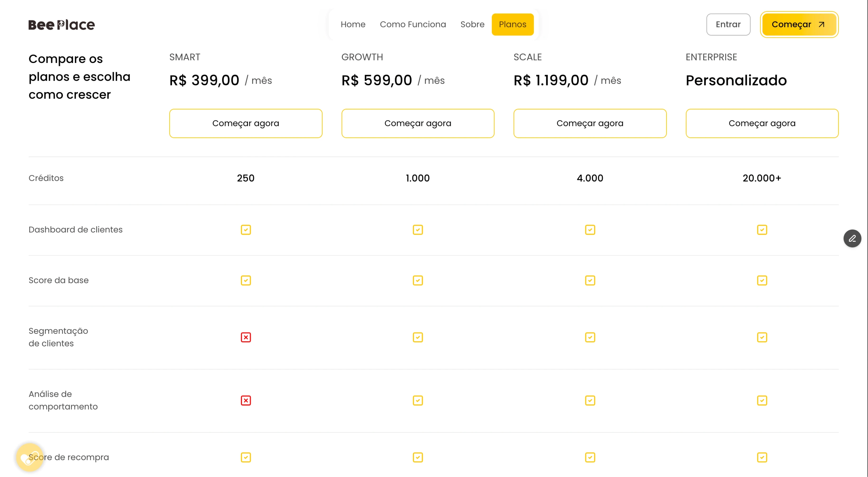Click SMART red X for Segmentação de clientes

click(x=246, y=337)
